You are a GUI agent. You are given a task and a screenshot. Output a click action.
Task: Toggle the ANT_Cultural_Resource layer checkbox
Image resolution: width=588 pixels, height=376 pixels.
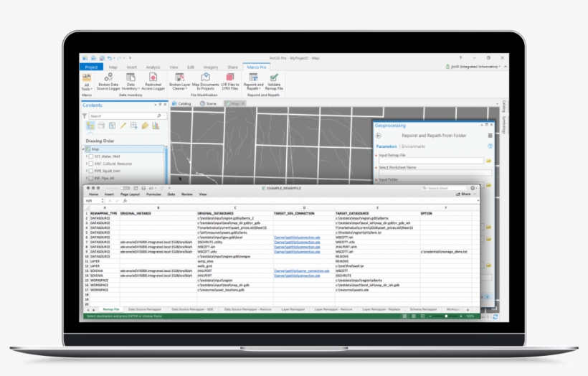tap(91, 164)
